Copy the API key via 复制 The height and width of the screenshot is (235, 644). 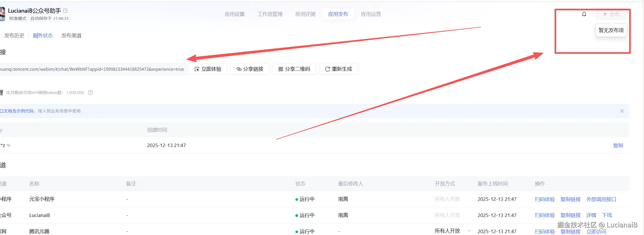618,145
